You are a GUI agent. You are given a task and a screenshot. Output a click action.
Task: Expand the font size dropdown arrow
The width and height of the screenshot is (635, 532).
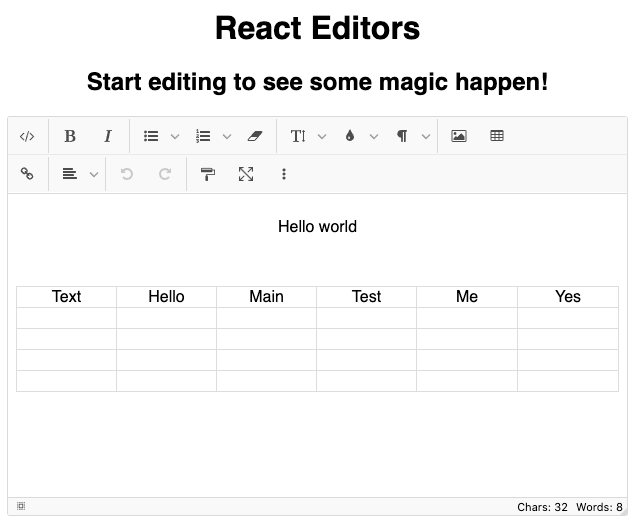[x=322, y=136]
